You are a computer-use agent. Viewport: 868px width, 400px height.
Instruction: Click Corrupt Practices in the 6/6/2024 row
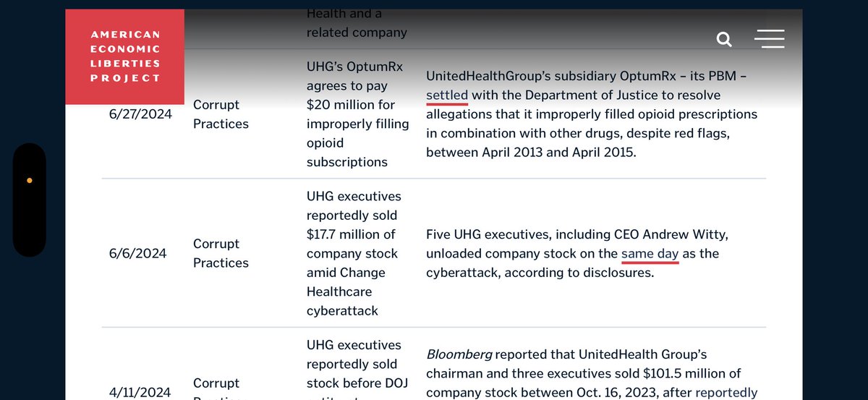pyautogui.click(x=221, y=253)
